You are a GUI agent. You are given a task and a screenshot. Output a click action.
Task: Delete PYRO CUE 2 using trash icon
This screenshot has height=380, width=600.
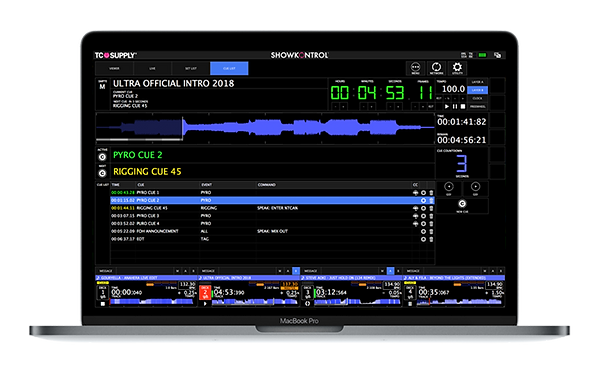click(x=431, y=201)
